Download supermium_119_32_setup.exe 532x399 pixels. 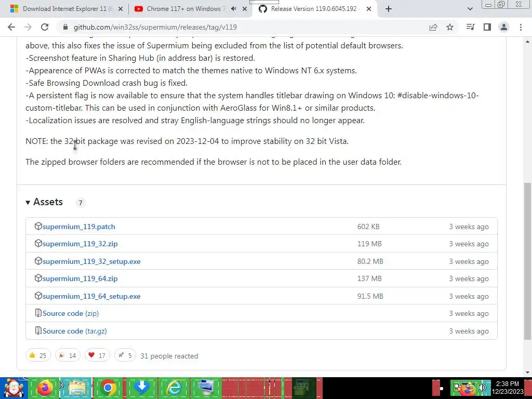pos(91,262)
